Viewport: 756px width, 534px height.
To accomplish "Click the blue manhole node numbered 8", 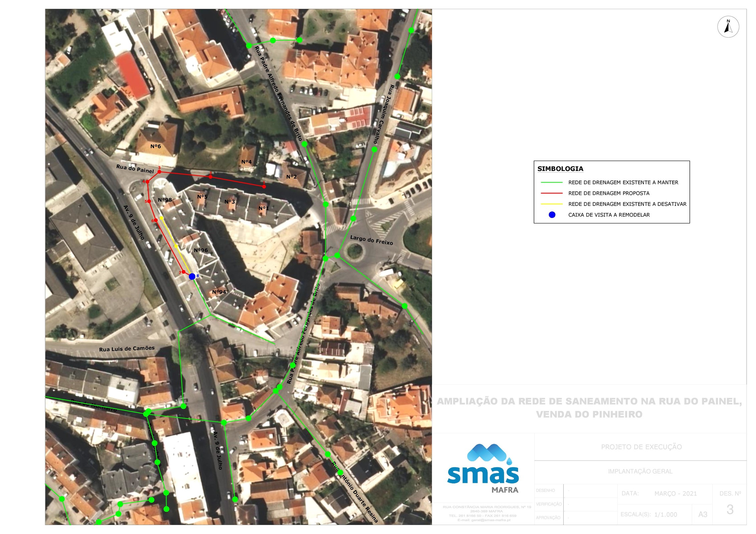I will pyautogui.click(x=192, y=276).
